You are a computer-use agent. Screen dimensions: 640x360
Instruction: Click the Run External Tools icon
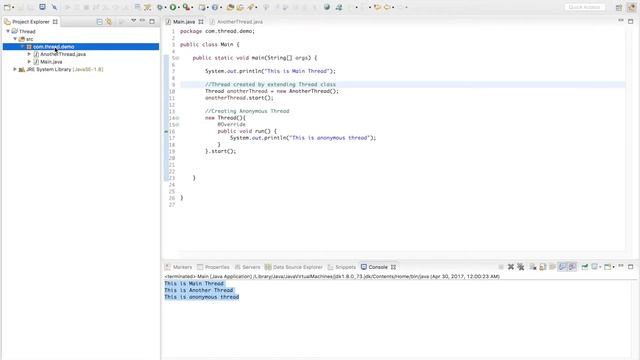click(186, 7)
